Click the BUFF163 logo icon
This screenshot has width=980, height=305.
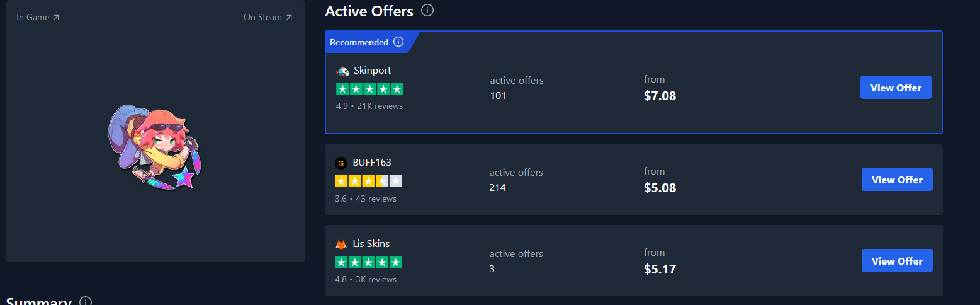(341, 163)
